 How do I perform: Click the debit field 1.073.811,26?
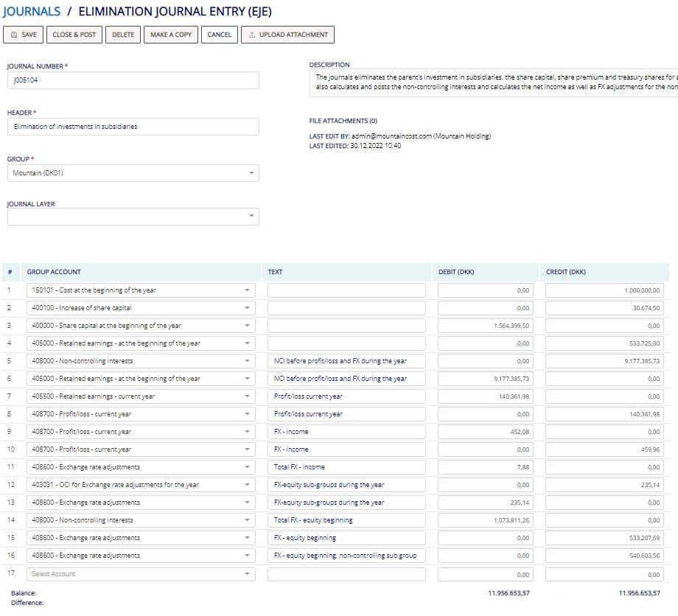click(x=486, y=520)
